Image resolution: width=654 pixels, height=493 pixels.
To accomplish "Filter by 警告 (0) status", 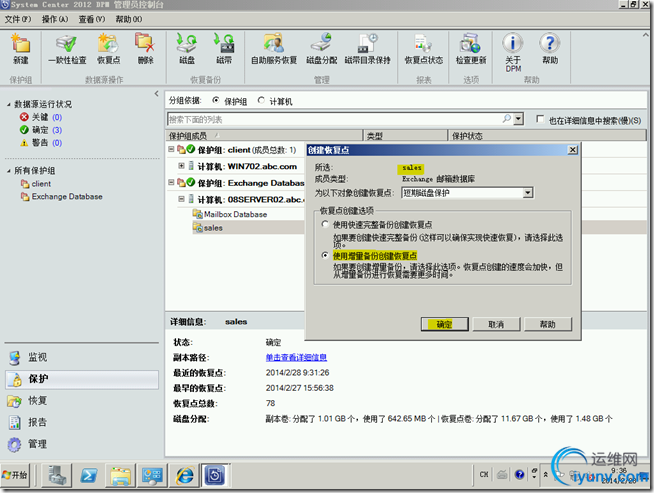I will [41, 143].
